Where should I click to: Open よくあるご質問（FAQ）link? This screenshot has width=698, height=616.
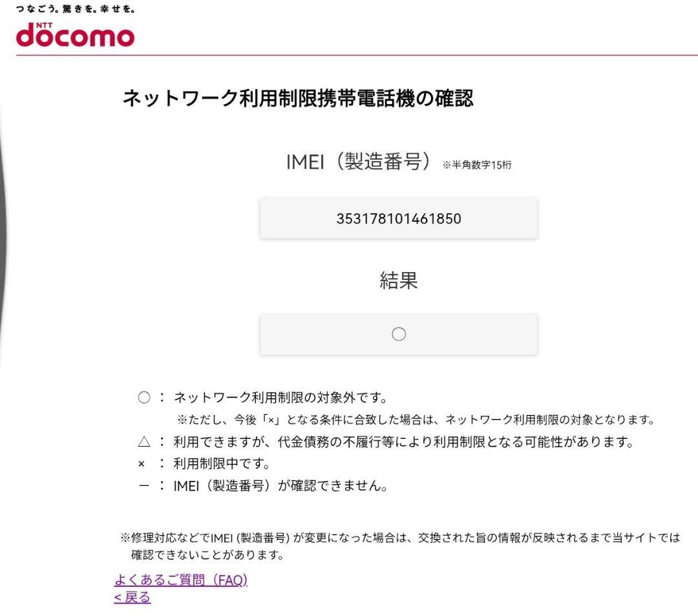[x=181, y=580]
